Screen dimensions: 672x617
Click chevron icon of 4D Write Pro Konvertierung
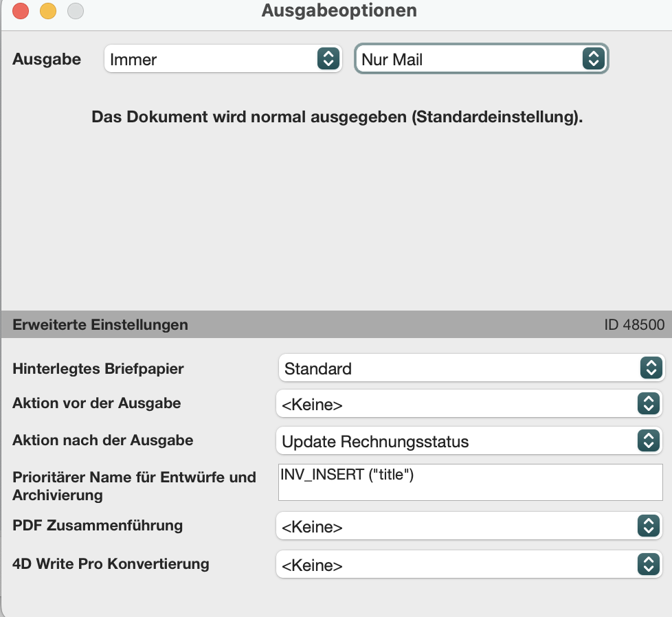click(x=649, y=564)
